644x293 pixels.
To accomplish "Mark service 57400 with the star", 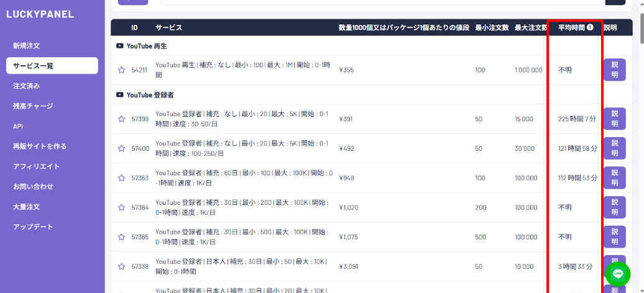I will (121, 148).
